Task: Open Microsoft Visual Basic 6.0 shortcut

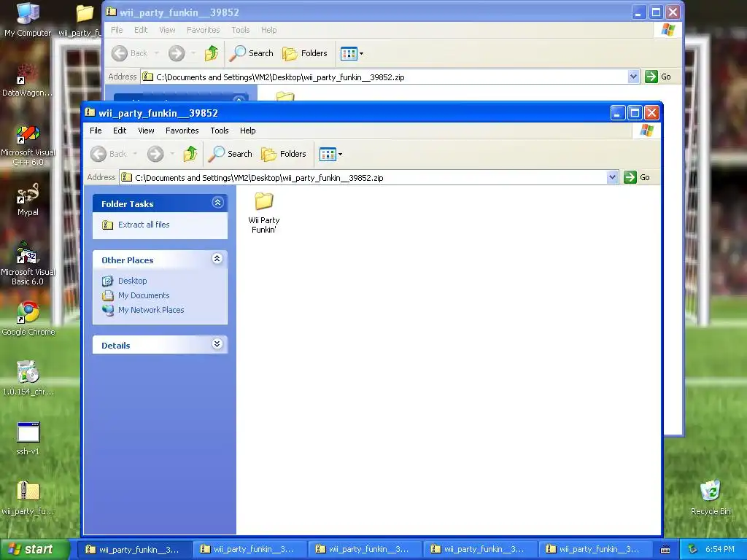Action: point(28,263)
